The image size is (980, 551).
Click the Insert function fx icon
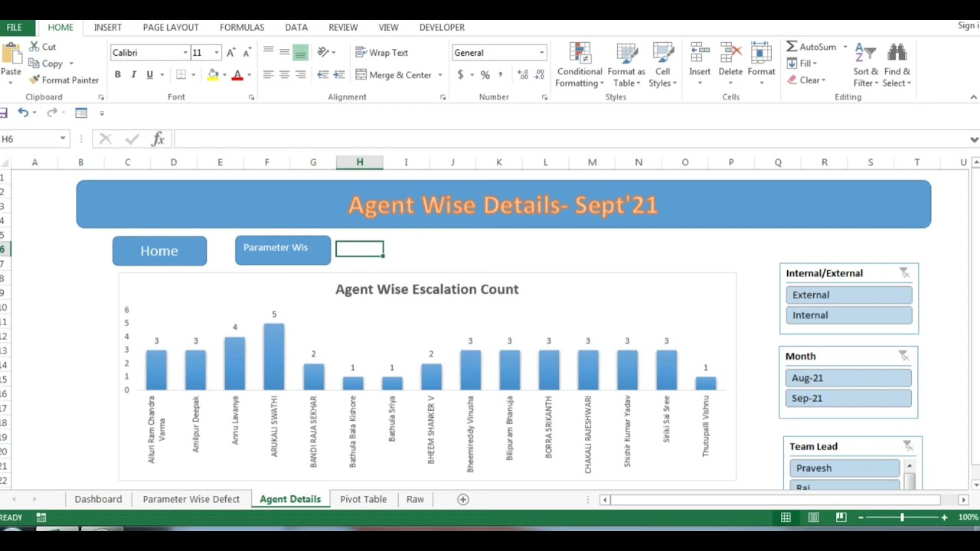158,139
